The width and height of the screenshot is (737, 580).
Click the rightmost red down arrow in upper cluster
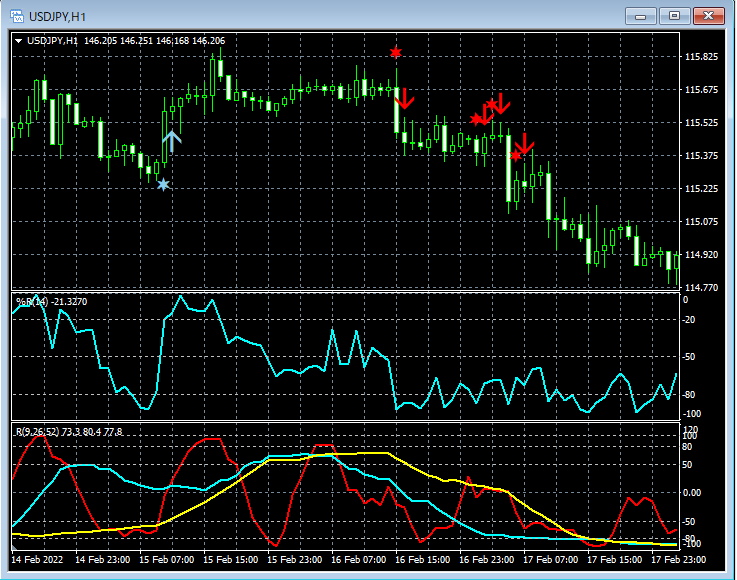coord(501,102)
